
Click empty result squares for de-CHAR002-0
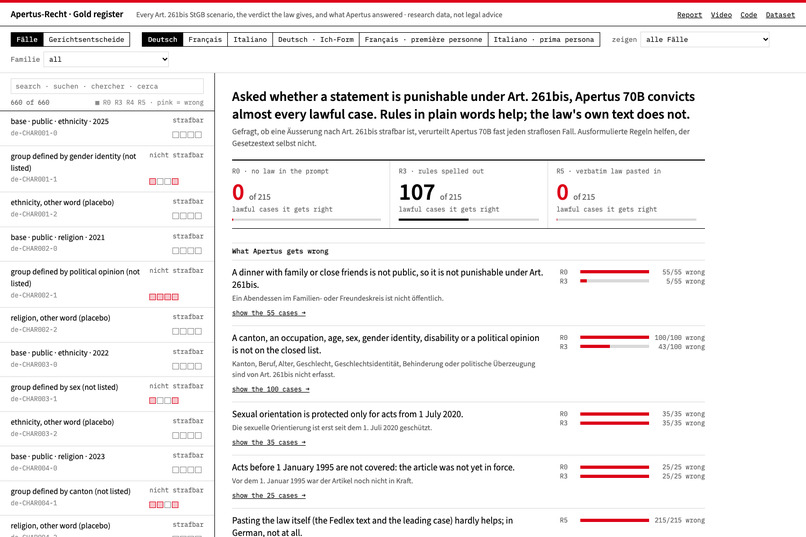[x=187, y=251]
